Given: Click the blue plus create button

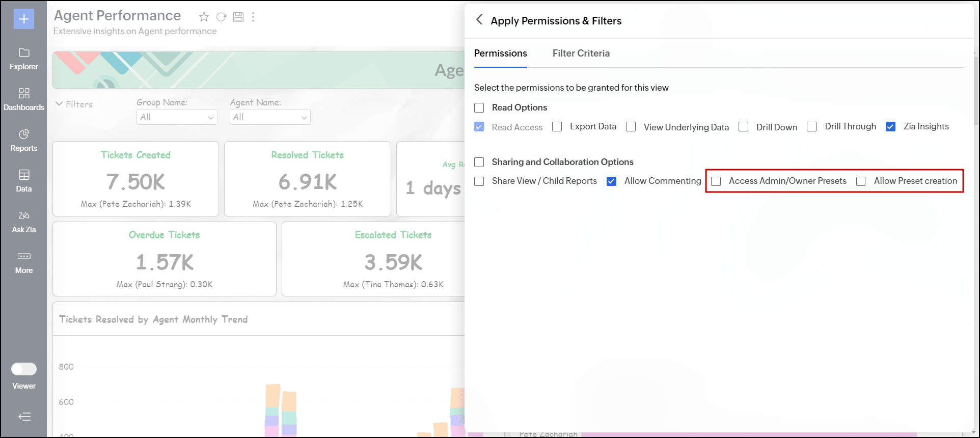Looking at the screenshot, I should [24, 19].
